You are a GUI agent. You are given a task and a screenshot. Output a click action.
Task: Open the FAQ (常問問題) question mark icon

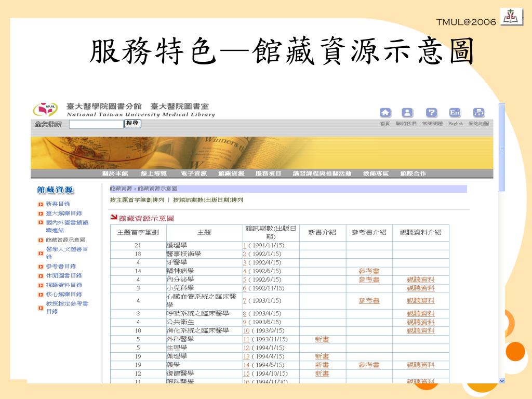coord(432,113)
